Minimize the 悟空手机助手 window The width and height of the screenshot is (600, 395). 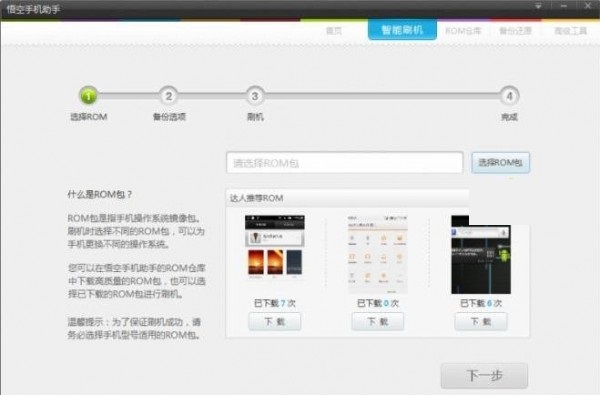tap(563, 6)
